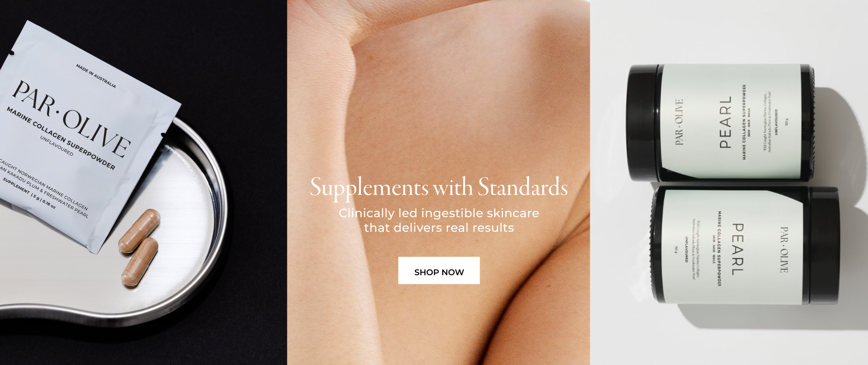Click the SHOP NOW button
The image size is (868, 365).
[439, 271]
